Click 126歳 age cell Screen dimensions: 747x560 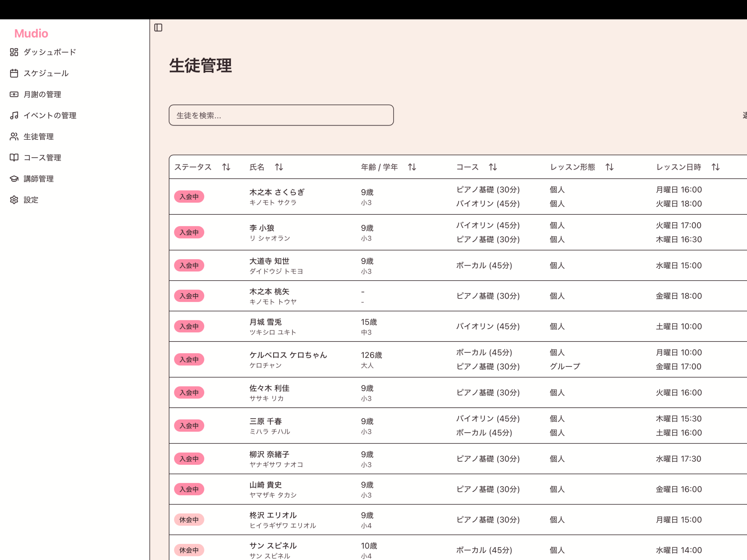tap(372, 355)
